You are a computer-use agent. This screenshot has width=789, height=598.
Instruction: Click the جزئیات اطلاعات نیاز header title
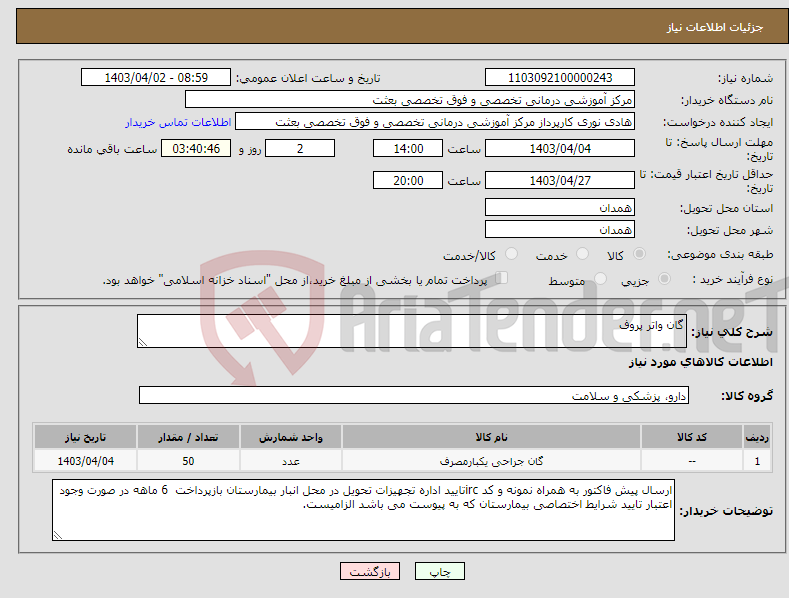pyautogui.click(x=715, y=27)
